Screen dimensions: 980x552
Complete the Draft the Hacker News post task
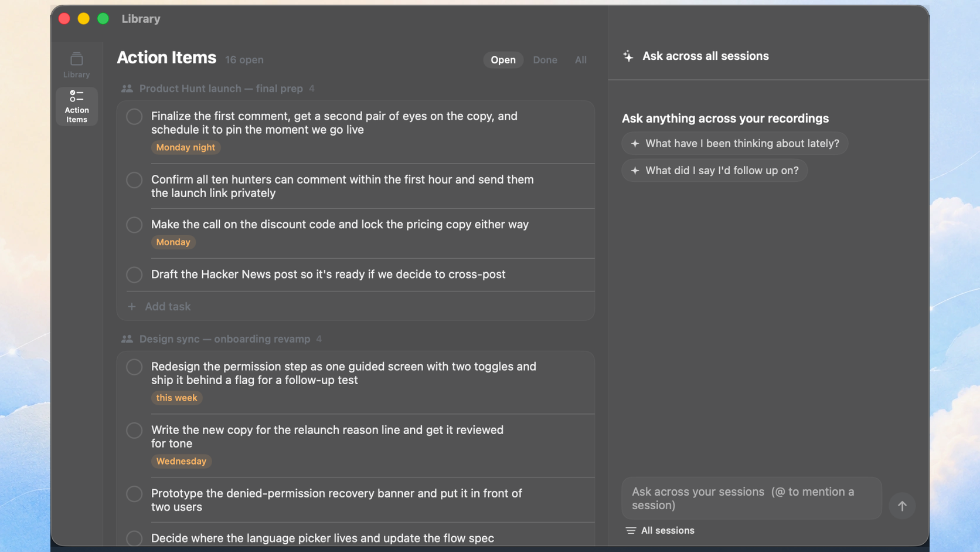click(x=134, y=275)
